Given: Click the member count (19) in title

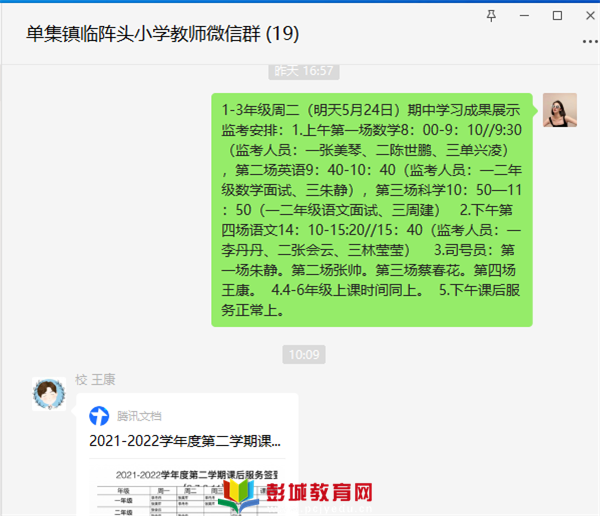Looking at the screenshot, I should [282, 34].
